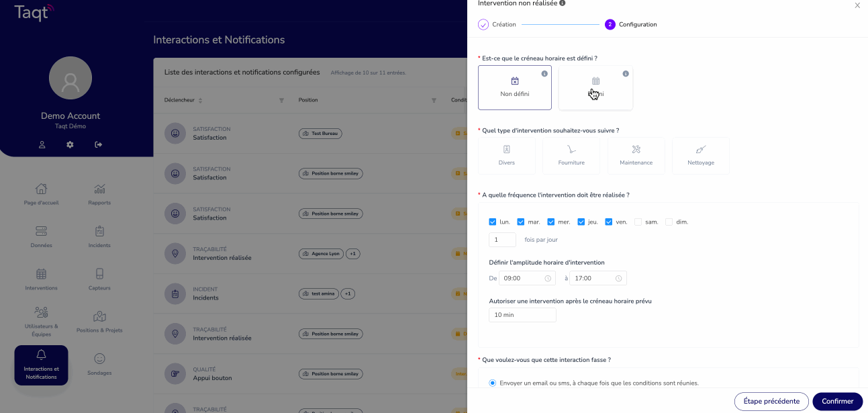
Task: Click the Confirmer button
Action: (x=837, y=402)
